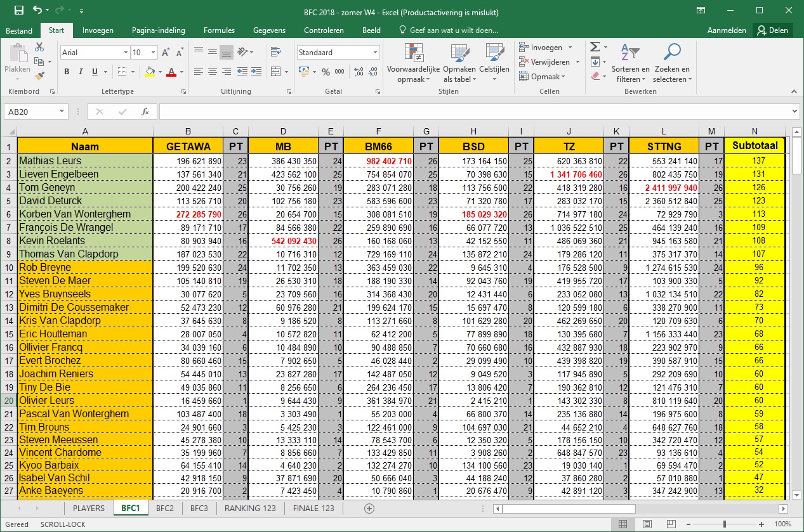Screen dimensions: 804x532
Task: Add new sheet with plus icon
Action: click(369, 508)
